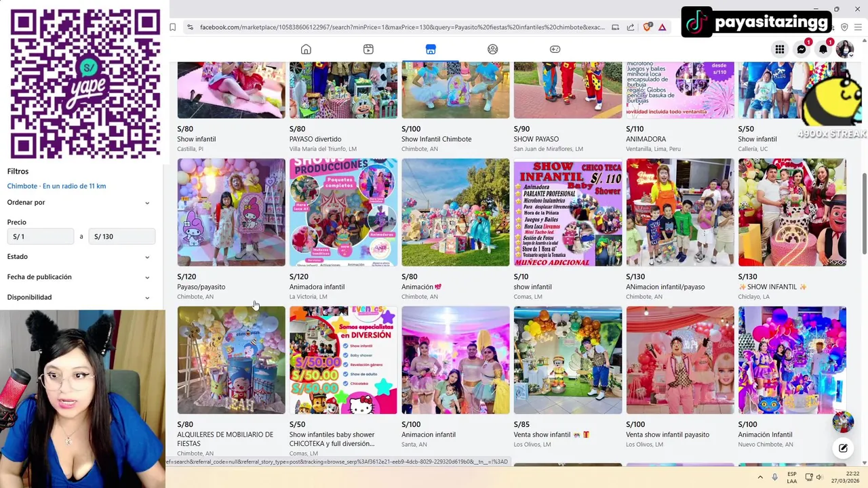The height and width of the screenshot is (488, 868).
Task: Click the Show infantil Callería listing title
Action: tap(757, 139)
